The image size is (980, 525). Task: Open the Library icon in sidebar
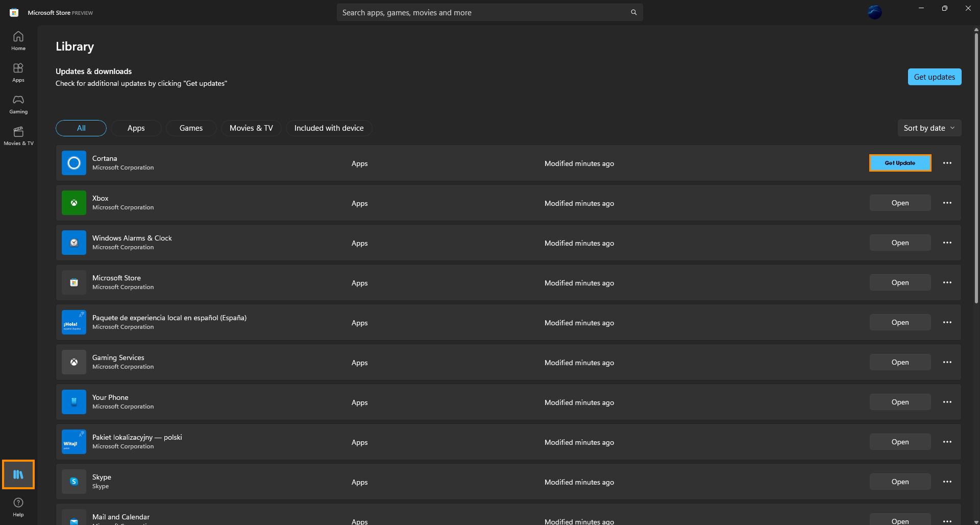(x=18, y=474)
